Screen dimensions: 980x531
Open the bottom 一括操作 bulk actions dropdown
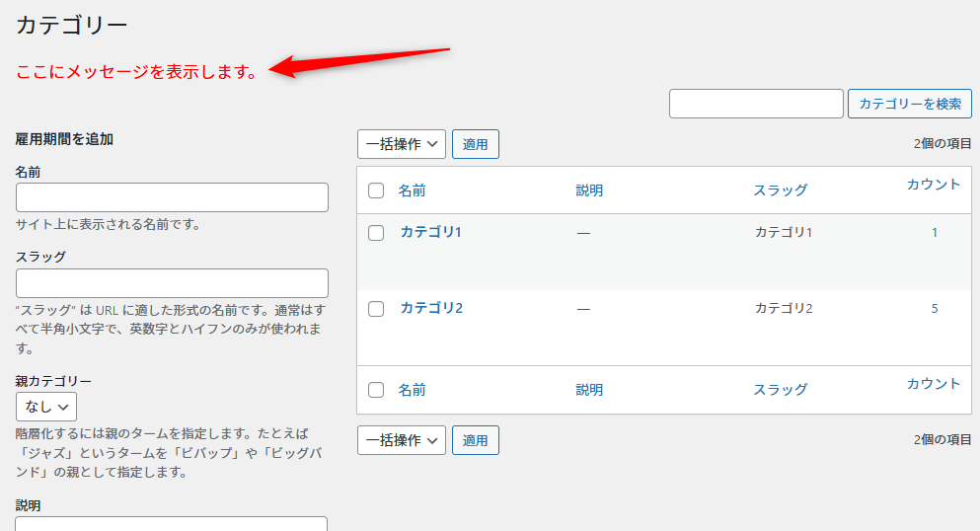402,440
